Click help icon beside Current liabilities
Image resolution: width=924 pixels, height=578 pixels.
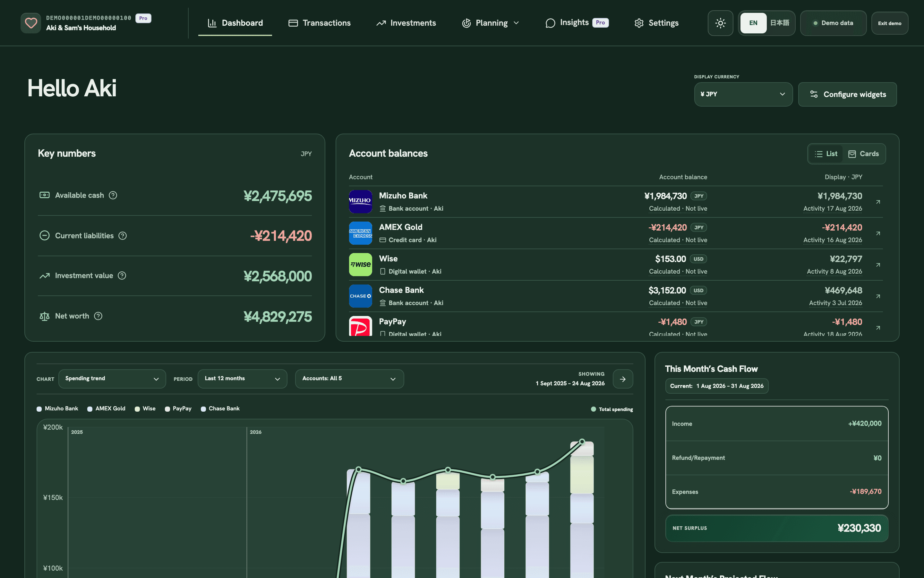[123, 236]
